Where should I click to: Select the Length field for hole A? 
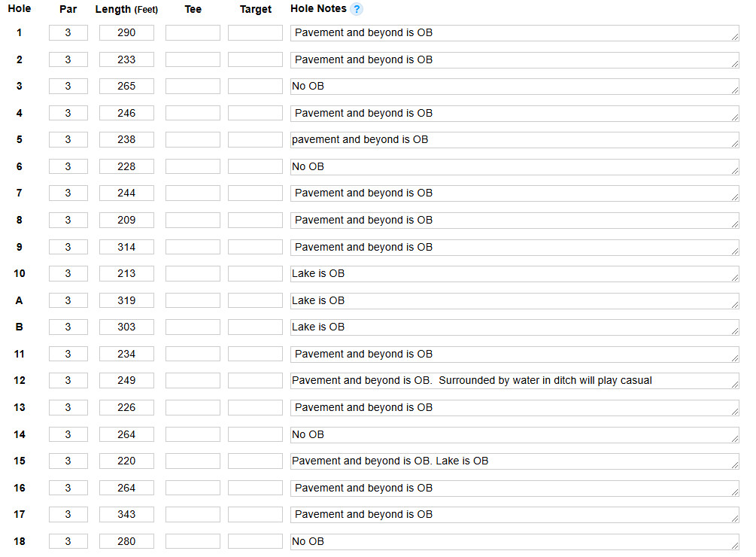coord(126,300)
